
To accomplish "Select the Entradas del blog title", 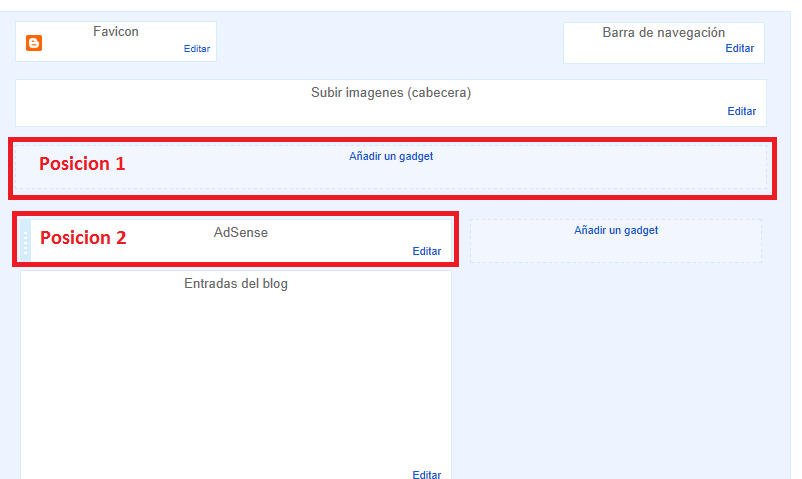I will (x=236, y=284).
